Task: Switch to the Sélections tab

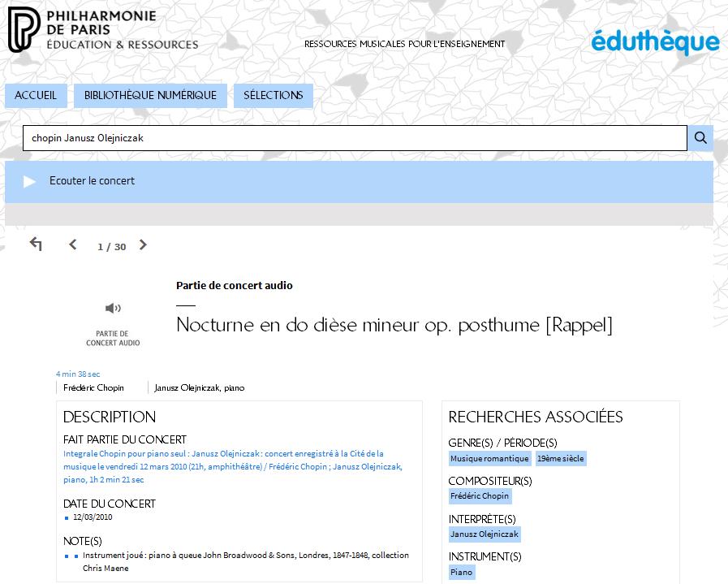Action: tap(273, 96)
